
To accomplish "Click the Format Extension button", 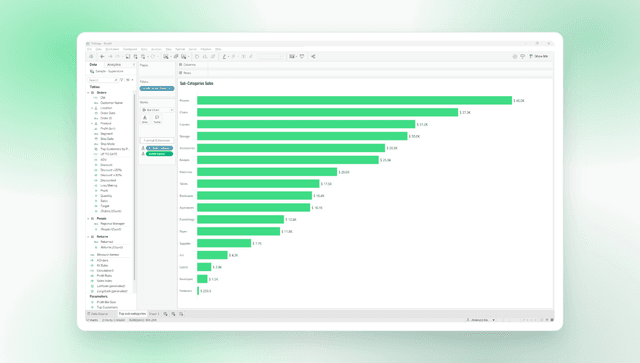I will [157, 140].
